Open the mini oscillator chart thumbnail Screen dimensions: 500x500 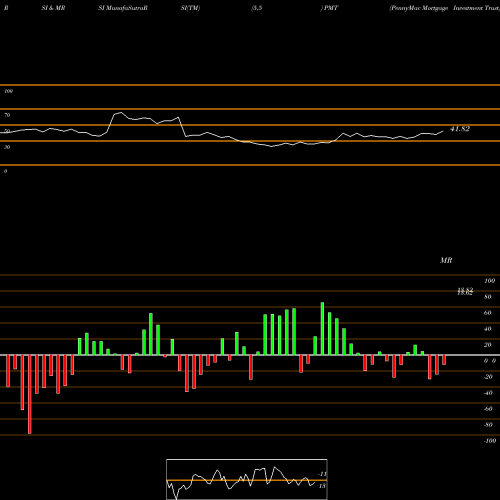247,479
